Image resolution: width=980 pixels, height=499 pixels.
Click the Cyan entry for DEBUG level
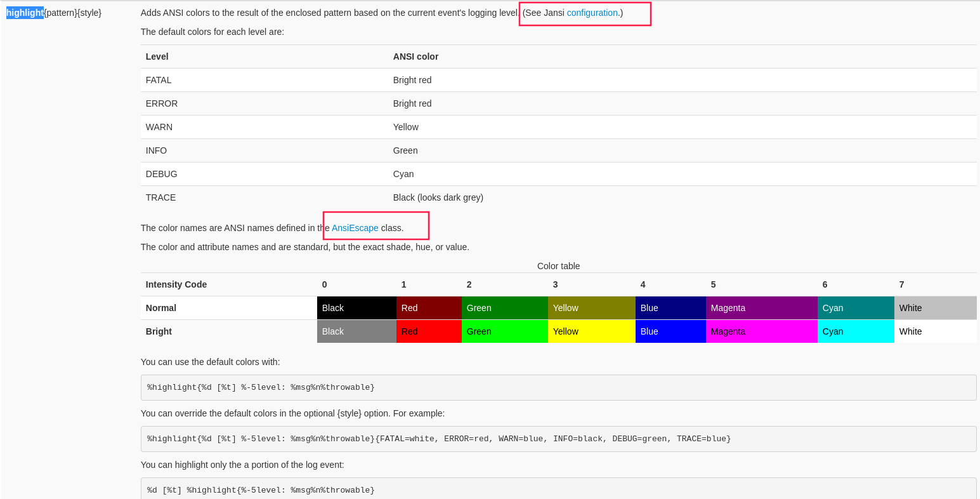coord(402,174)
